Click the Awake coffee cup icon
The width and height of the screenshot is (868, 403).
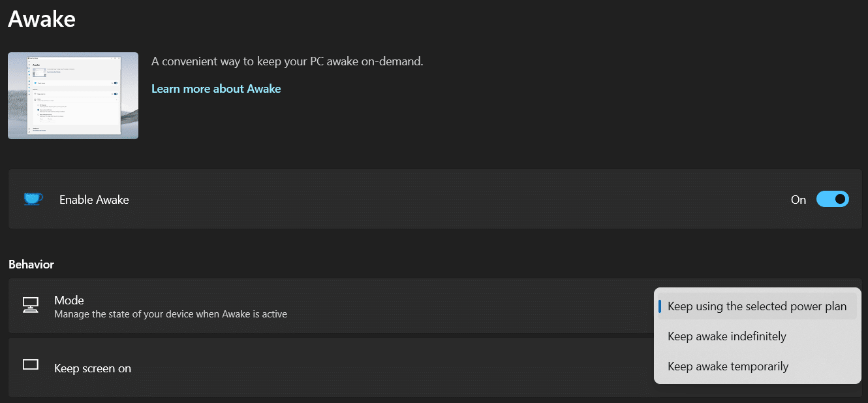[x=33, y=199]
